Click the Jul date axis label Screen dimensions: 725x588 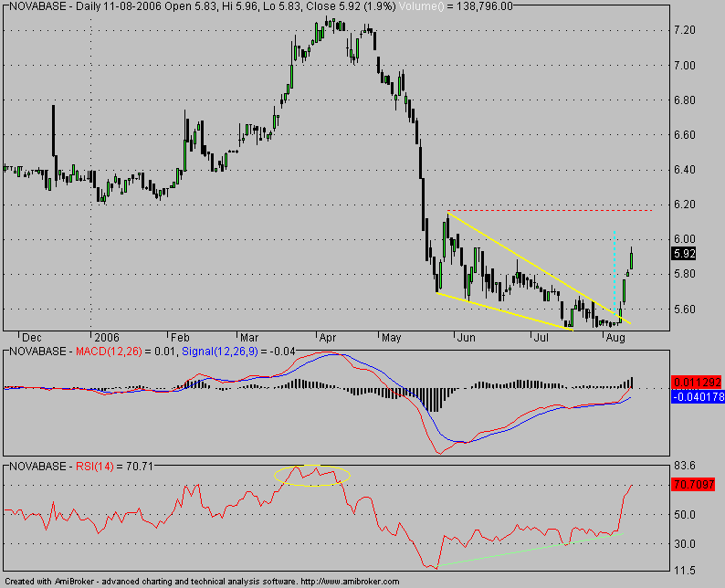pos(541,338)
